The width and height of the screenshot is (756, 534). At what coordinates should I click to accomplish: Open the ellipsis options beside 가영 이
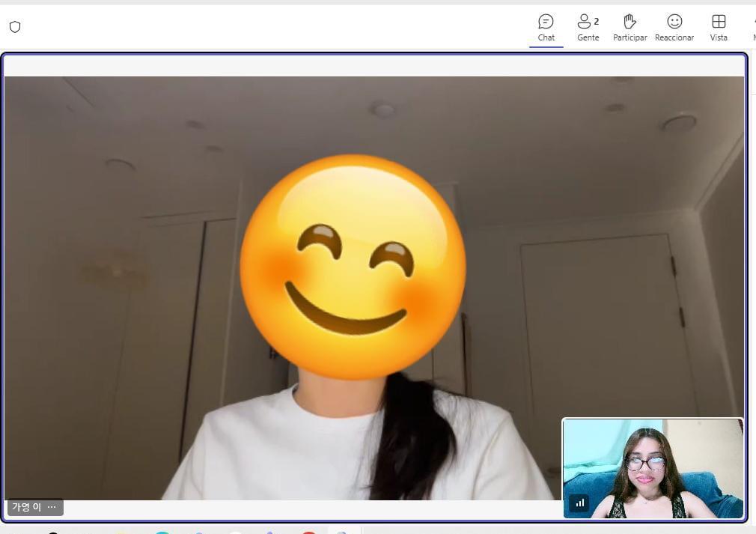pyautogui.click(x=52, y=507)
